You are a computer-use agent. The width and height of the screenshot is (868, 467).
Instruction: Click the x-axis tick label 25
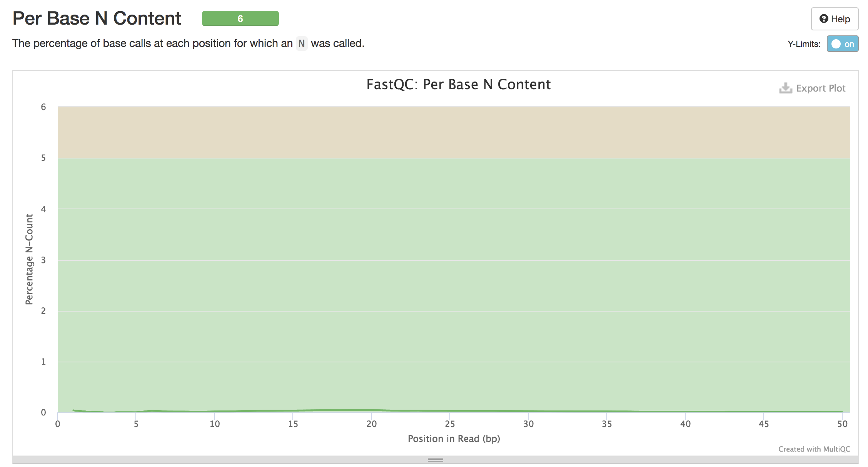pos(450,424)
